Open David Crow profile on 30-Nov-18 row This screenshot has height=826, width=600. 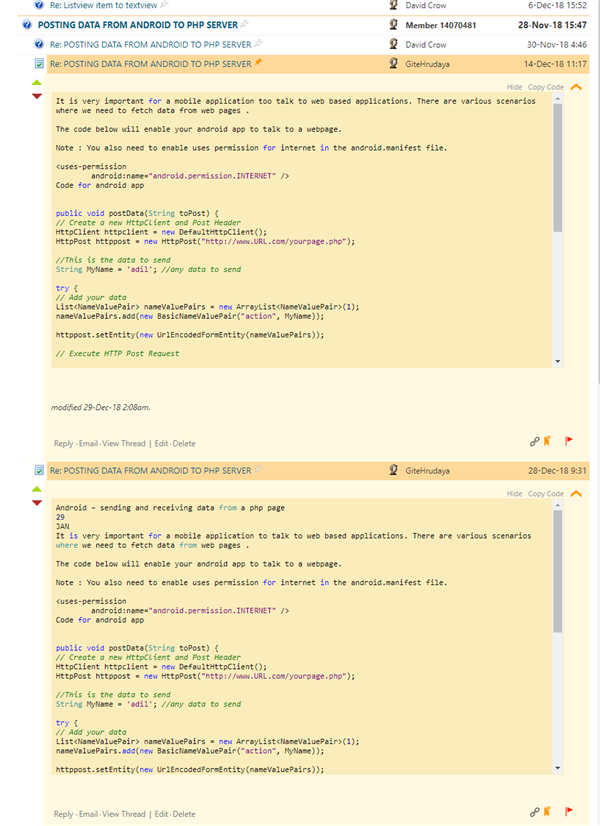click(x=426, y=45)
